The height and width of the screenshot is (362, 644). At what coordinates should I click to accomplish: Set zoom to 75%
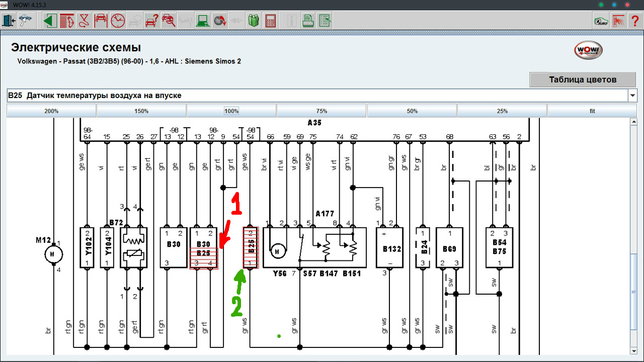coord(321,111)
